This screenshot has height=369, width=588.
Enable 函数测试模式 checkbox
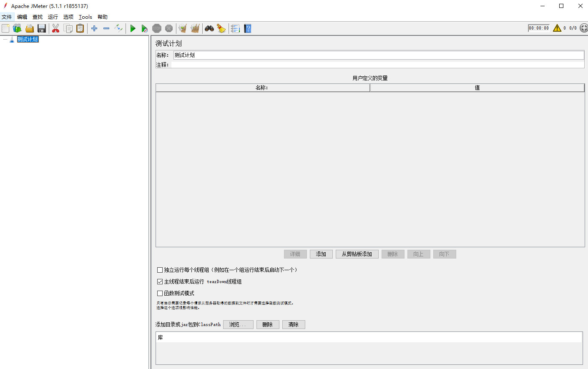160,293
